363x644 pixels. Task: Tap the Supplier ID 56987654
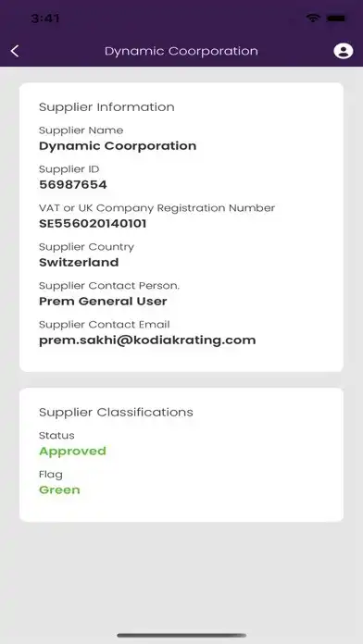[73, 185]
